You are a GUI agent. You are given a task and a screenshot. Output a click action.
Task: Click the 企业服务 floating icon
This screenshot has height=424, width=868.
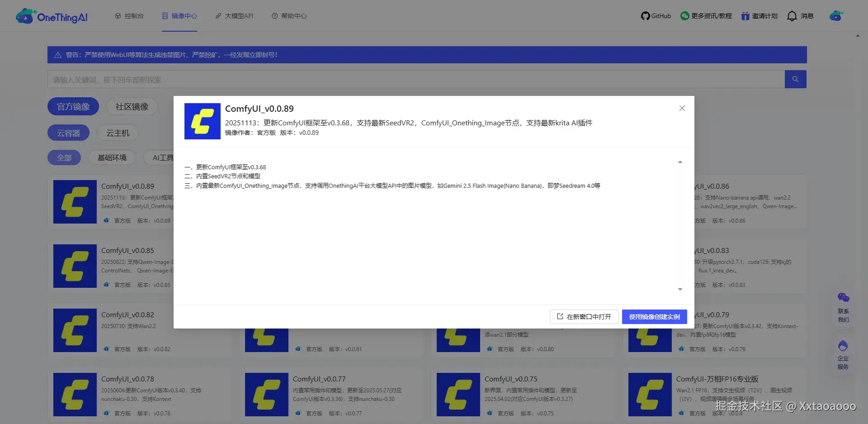click(x=843, y=346)
